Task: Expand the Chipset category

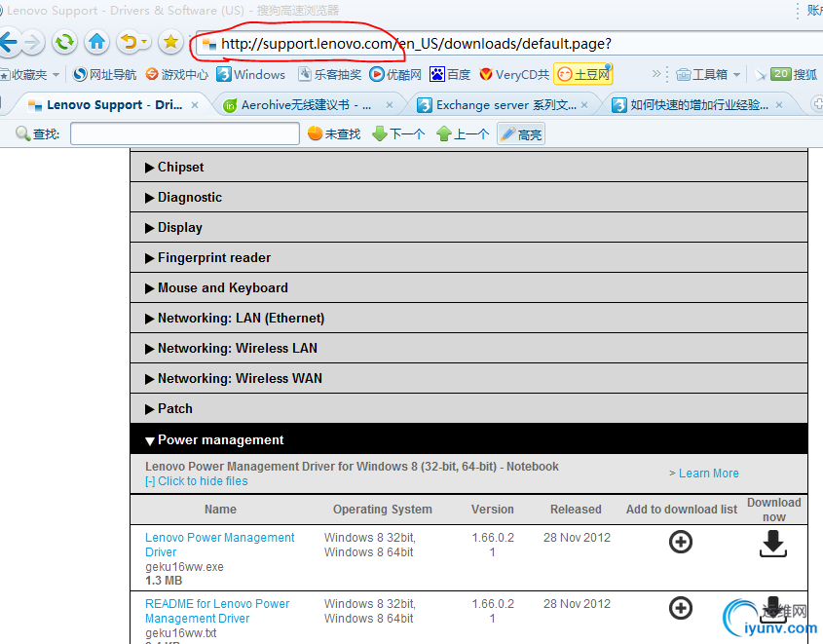Action: 468,167
